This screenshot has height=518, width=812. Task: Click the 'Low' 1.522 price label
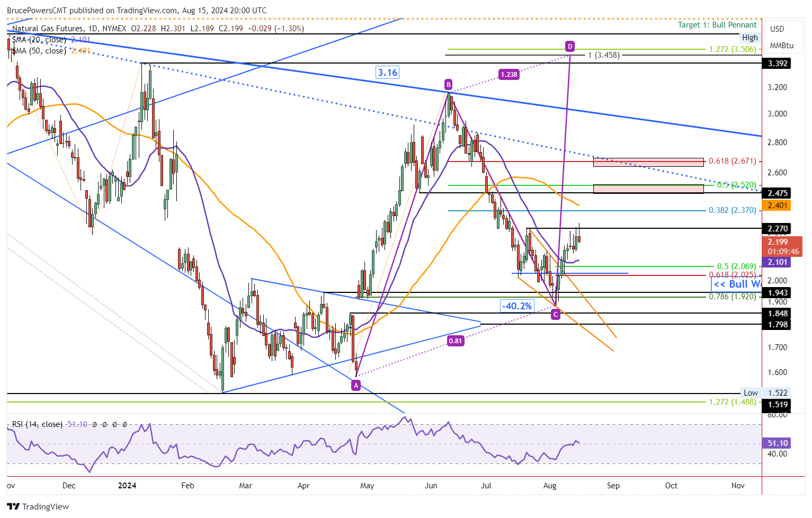coord(765,393)
